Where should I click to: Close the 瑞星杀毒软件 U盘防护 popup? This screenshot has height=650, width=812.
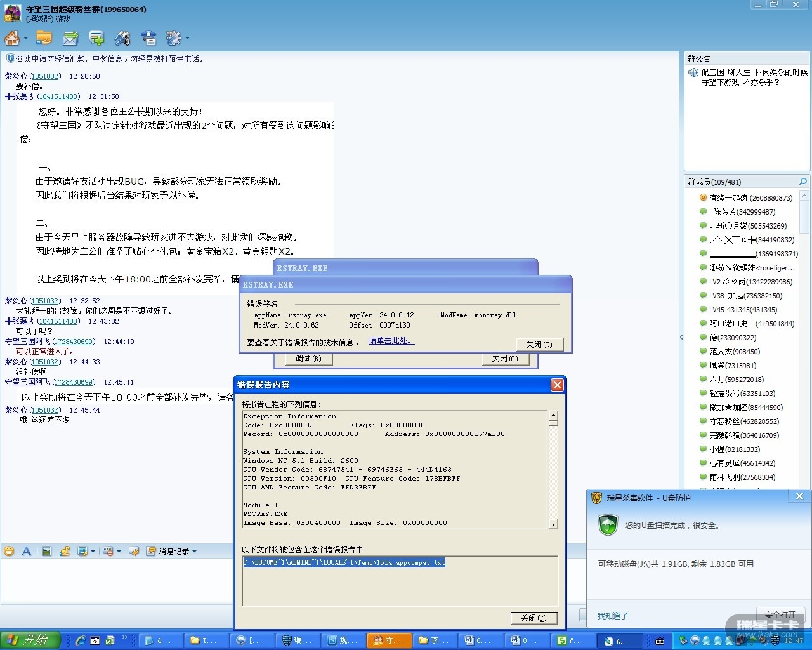click(799, 496)
